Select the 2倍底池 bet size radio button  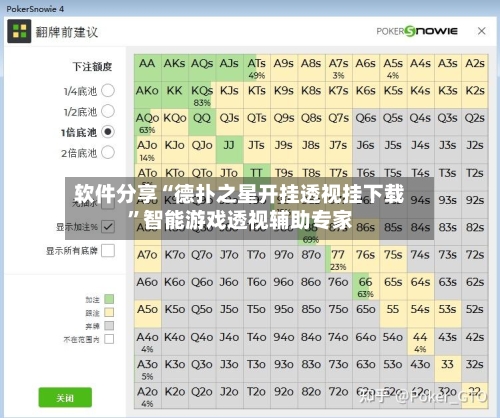[x=108, y=153]
